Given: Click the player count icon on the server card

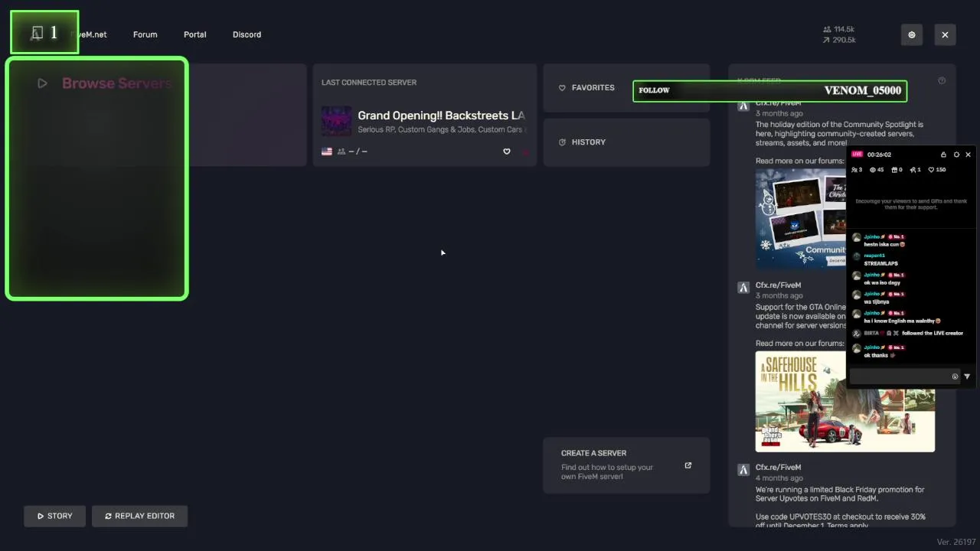Looking at the screenshot, I should [341, 152].
